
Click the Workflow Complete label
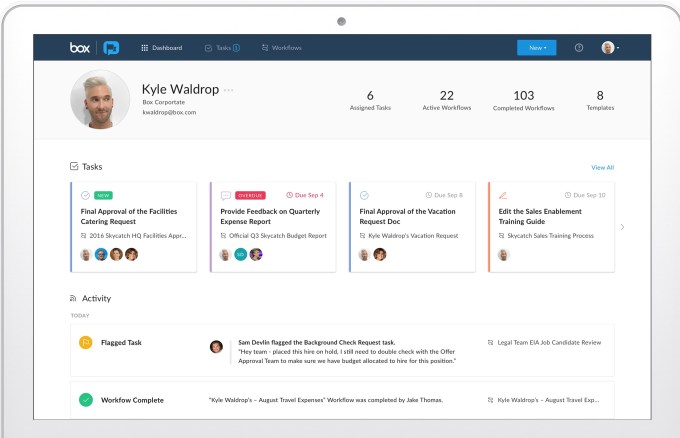tap(132, 400)
